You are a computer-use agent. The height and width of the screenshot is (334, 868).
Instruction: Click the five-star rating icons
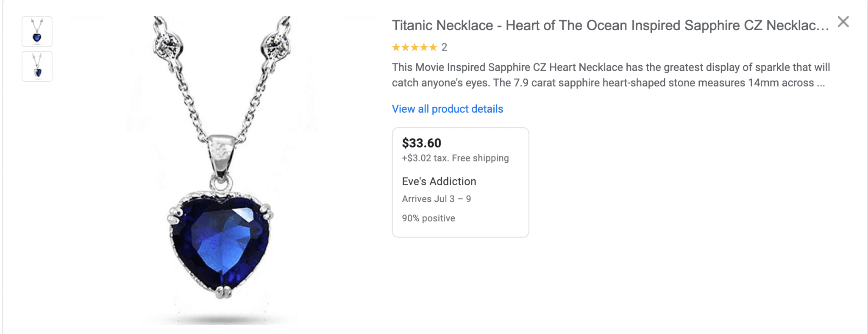click(x=414, y=47)
